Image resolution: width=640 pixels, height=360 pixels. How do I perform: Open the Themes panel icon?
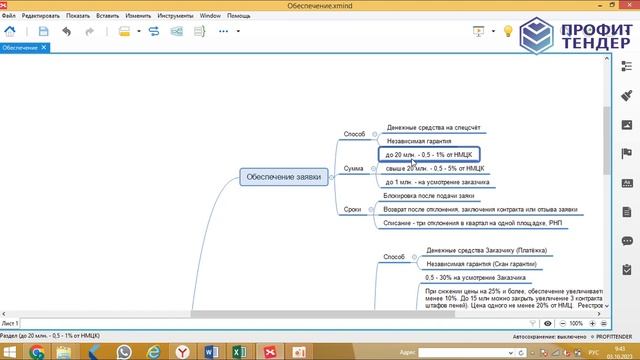pos(627,183)
